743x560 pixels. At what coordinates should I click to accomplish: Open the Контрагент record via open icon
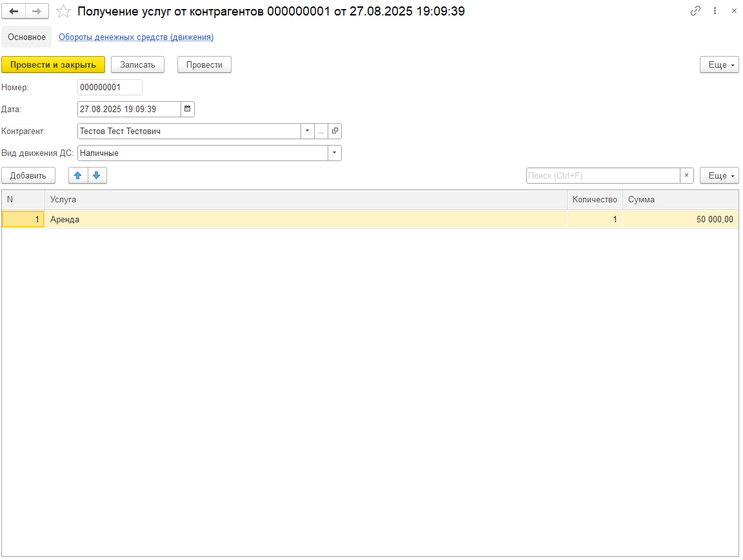click(335, 131)
